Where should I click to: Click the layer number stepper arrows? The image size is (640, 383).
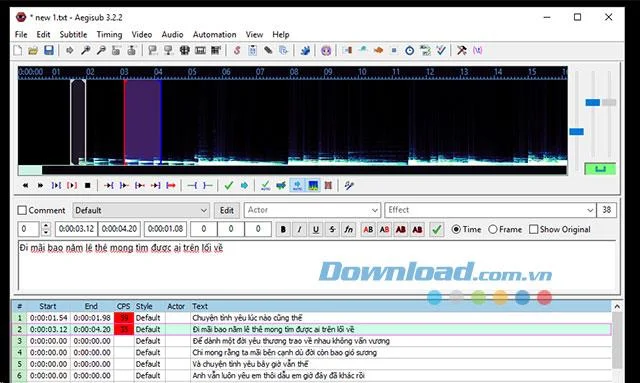click(x=46, y=229)
